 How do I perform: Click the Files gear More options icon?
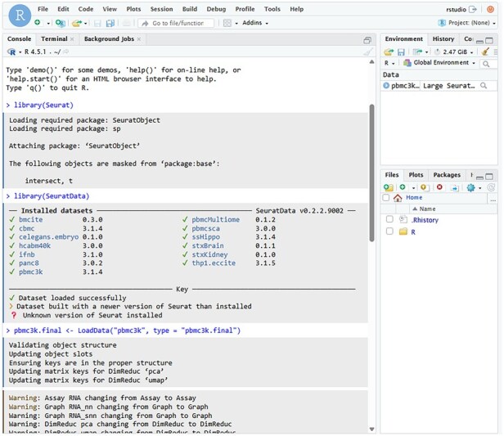[x=470, y=187]
